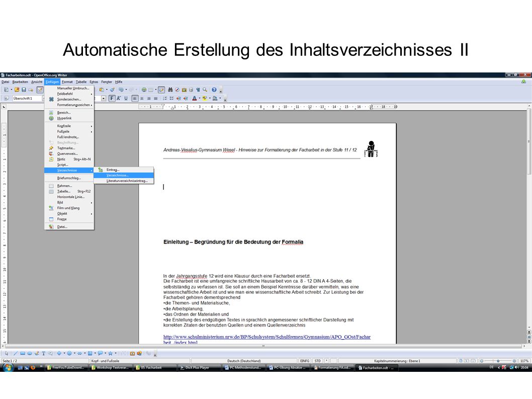Select Literaturverzeichniseintrag... in submenu
Screen dimensions: 532x399
coord(124,181)
